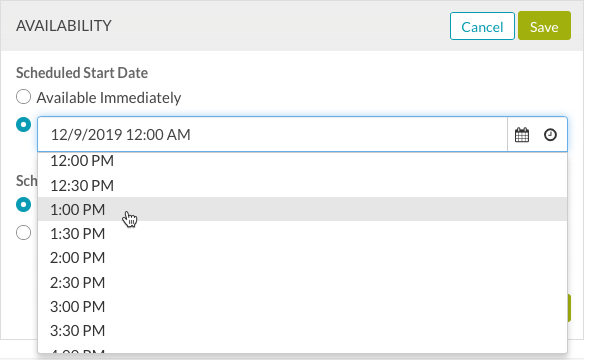Click the AVAILABILITY panel heading
589x360 pixels.
(64, 26)
